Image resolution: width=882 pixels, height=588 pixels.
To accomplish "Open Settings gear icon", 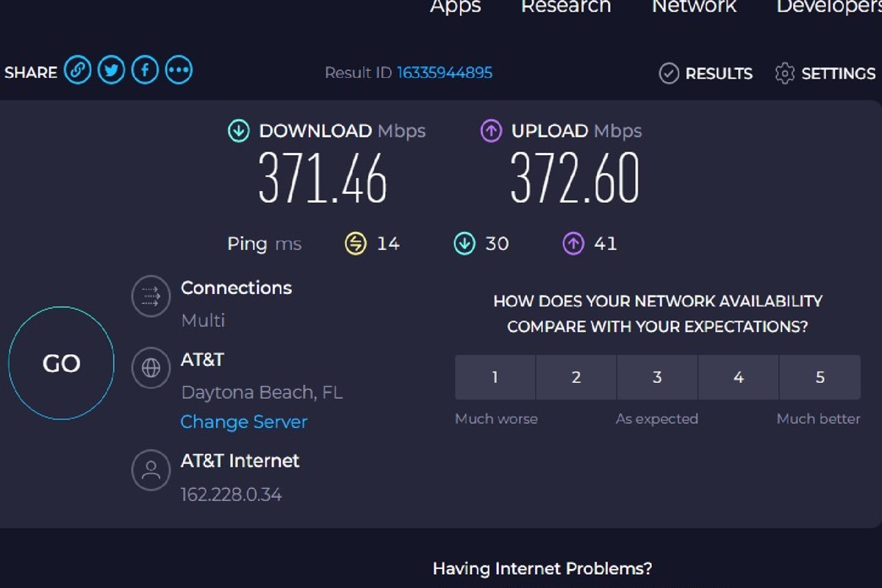I will click(785, 73).
